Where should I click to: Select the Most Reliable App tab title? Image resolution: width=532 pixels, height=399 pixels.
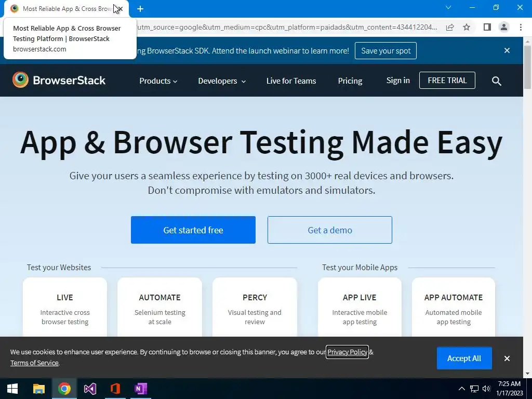tap(67, 9)
